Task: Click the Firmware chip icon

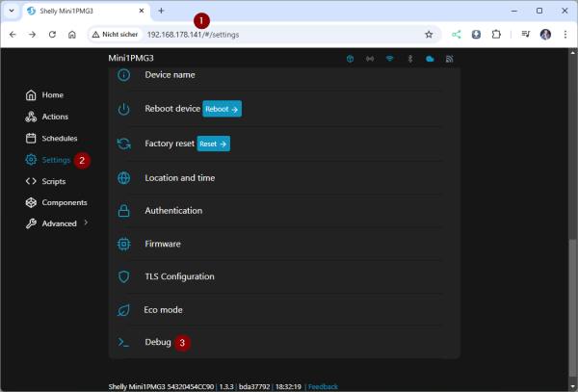Action: click(124, 244)
